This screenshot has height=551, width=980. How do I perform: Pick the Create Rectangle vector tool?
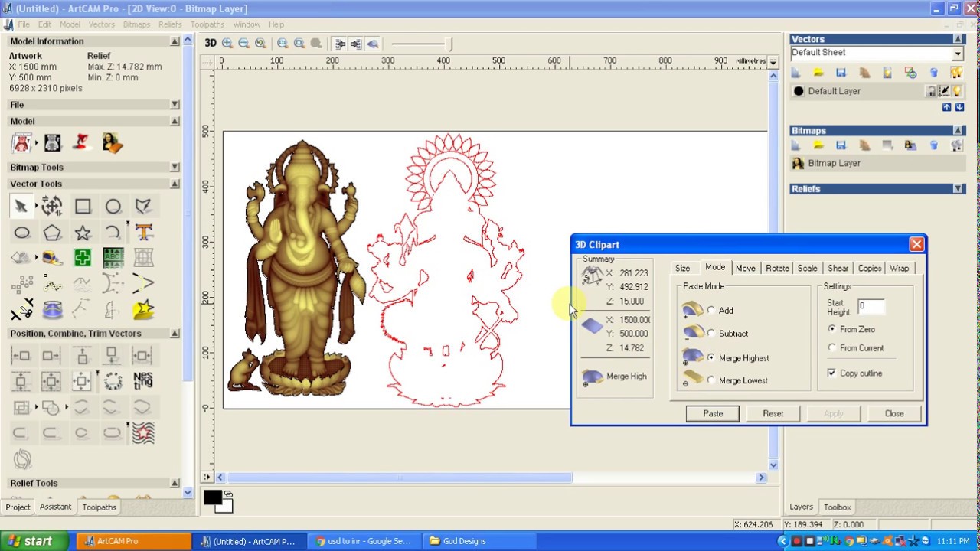tap(83, 206)
